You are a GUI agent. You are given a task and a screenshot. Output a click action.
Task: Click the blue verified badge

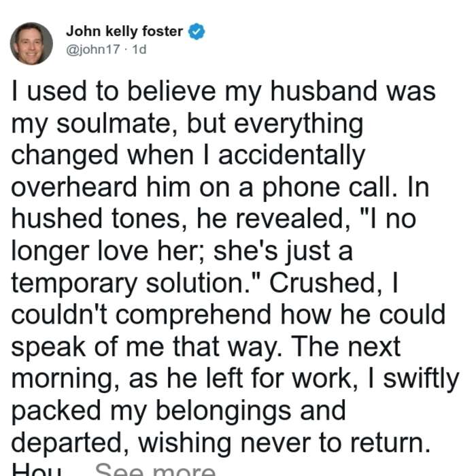197,31
